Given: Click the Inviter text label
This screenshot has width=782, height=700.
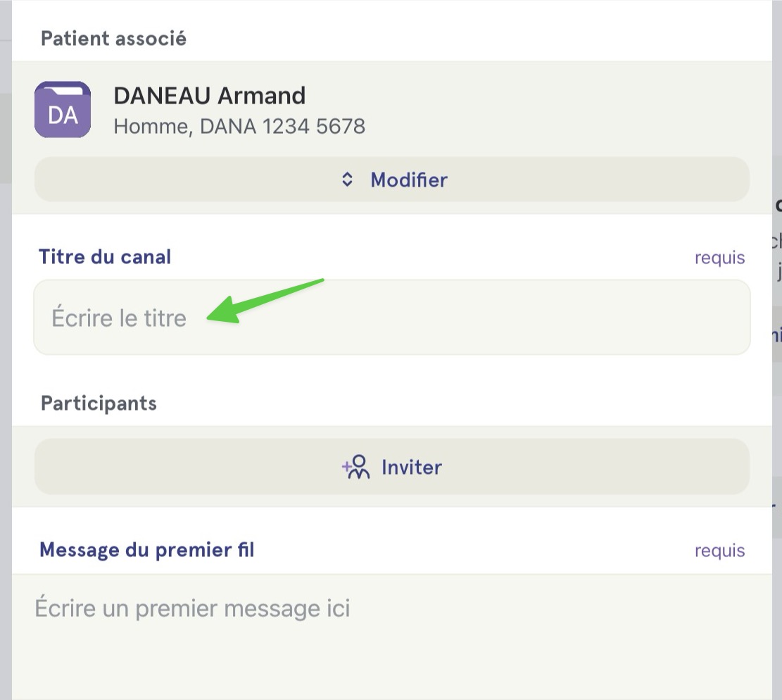Looking at the screenshot, I should (412, 468).
